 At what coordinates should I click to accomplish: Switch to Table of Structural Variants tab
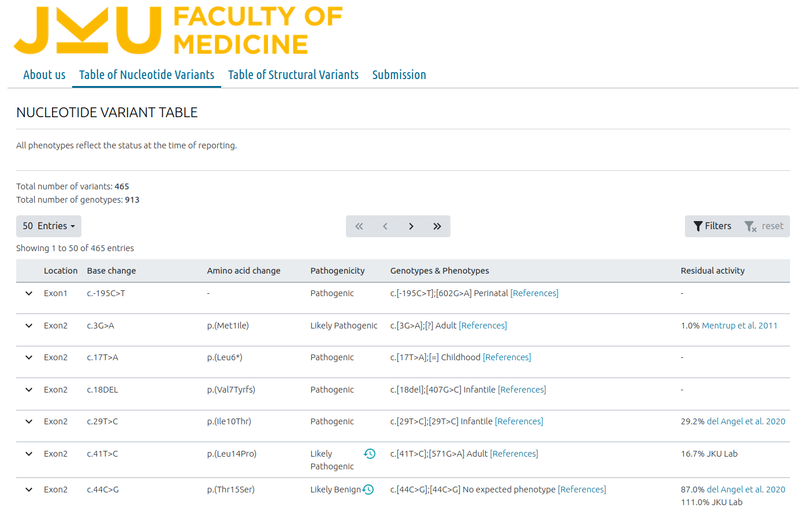pyautogui.click(x=293, y=75)
